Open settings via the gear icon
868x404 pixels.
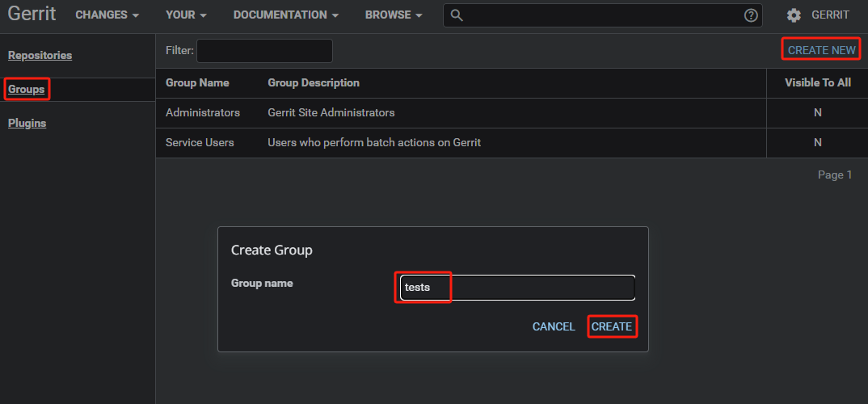pos(794,15)
